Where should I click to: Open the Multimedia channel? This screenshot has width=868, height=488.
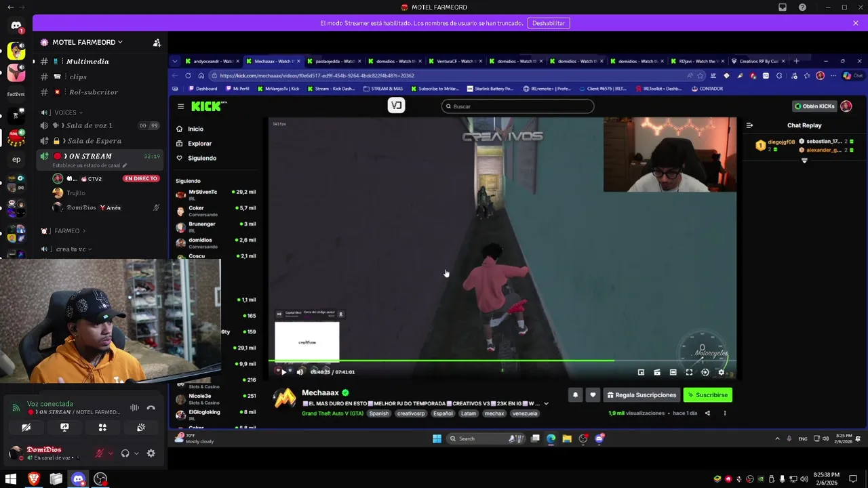[x=87, y=61]
